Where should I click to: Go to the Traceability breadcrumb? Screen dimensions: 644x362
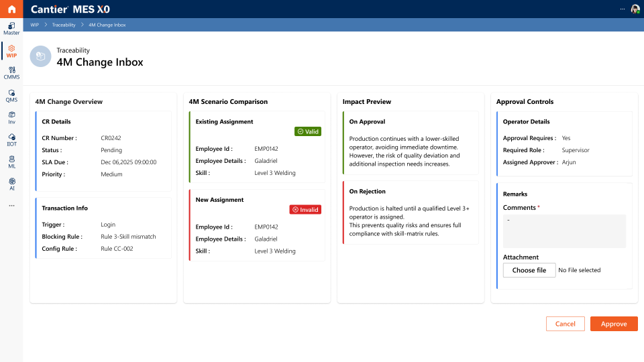click(64, 25)
